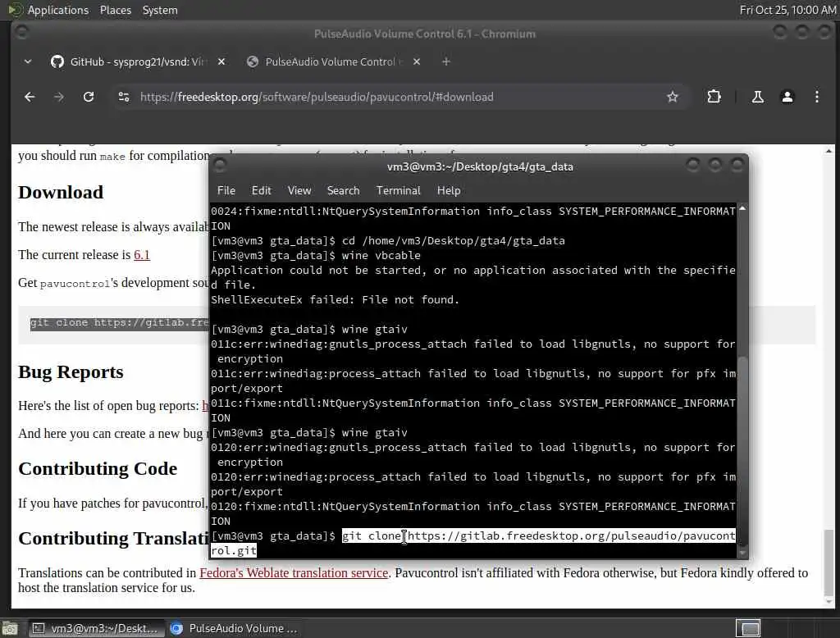The height and width of the screenshot is (638, 840).
Task: Go back in Chromium browser
Action: coord(30,97)
